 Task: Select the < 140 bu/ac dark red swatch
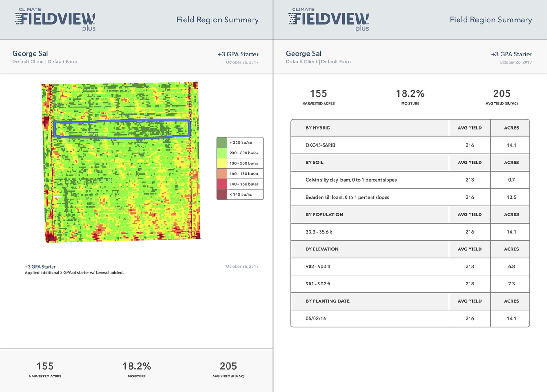coord(222,195)
